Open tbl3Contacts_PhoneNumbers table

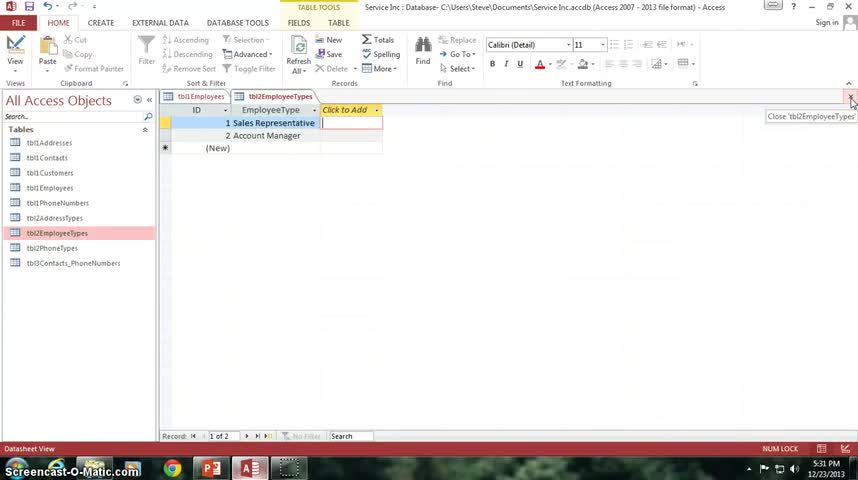click(73, 263)
